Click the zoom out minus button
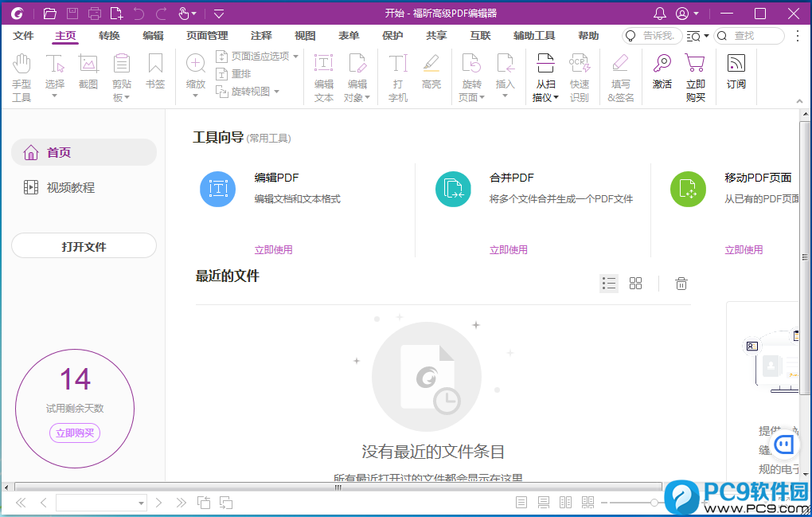This screenshot has width=812, height=517. pos(603,503)
